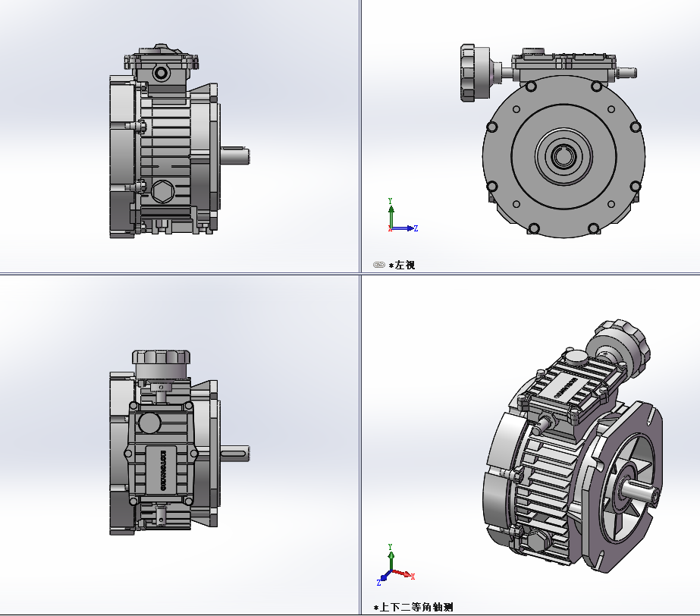This screenshot has height=616, width=700.
Task: Select the handwheel in the left-view viewport
Action: 475,72
